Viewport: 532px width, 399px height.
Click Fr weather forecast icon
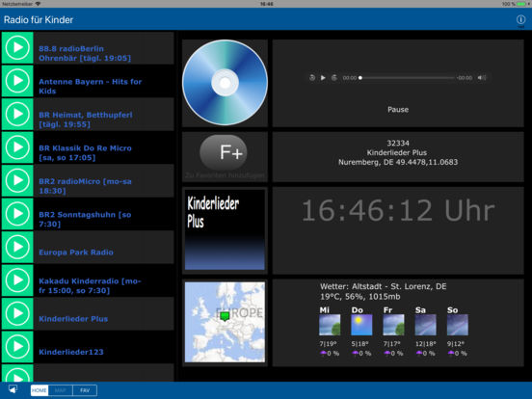click(393, 325)
